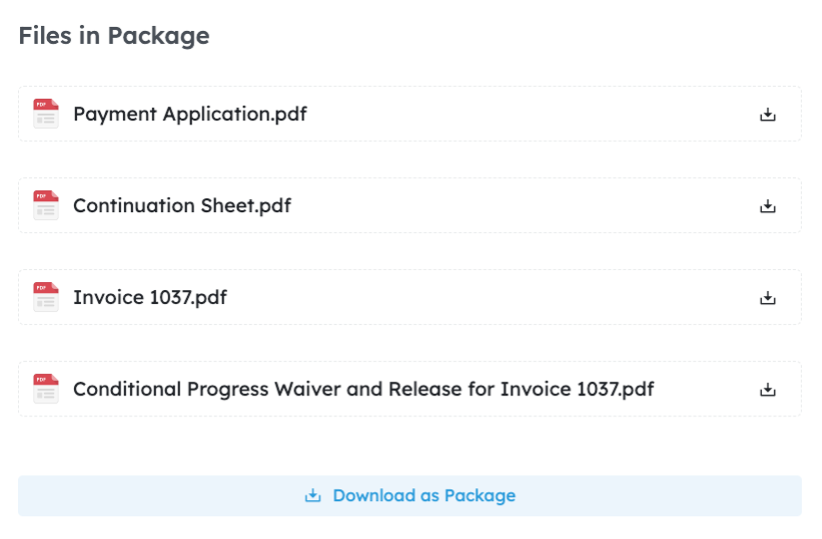The image size is (822, 539).
Task: Click the Download as Package button label
Action: click(424, 496)
